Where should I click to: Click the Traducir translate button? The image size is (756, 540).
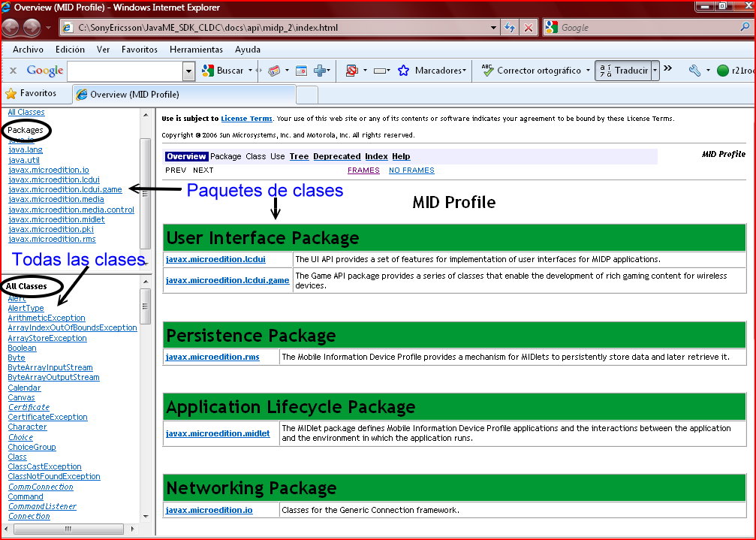pos(623,71)
